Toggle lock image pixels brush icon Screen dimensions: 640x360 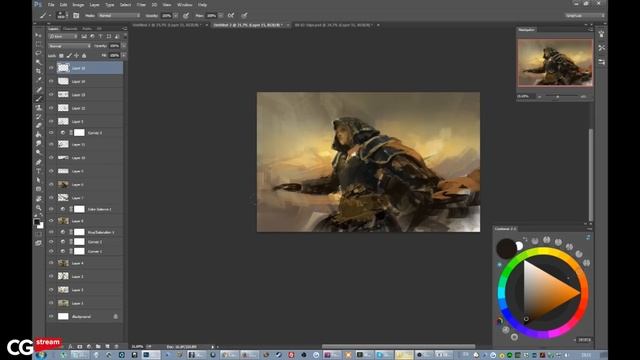pyautogui.click(x=69, y=56)
